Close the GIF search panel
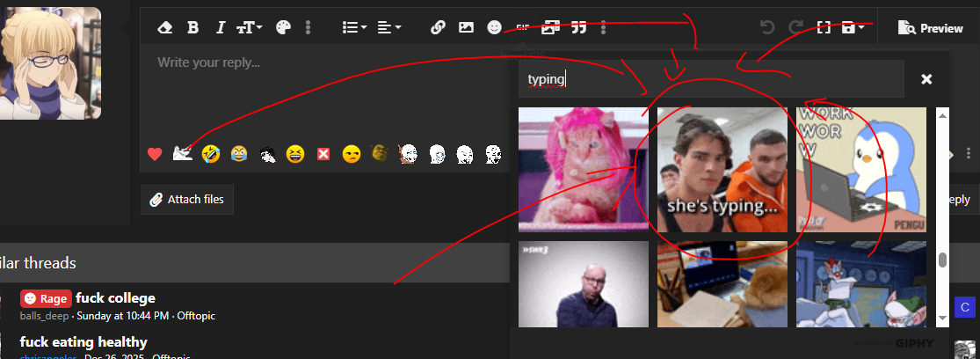Image resolution: width=980 pixels, height=359 pixels. [926, 79]
